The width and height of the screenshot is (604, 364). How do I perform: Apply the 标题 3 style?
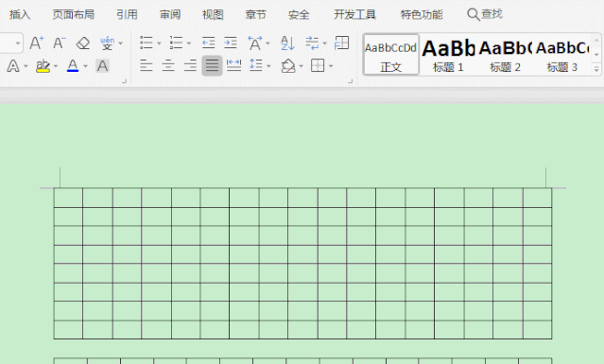562,54
